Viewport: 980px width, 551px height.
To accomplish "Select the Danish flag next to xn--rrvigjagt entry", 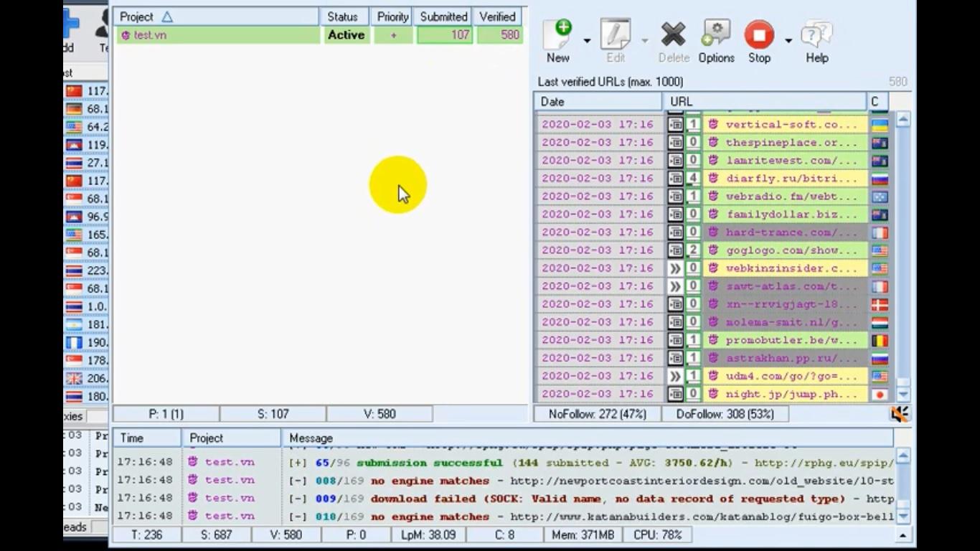I will pos(880,303).
